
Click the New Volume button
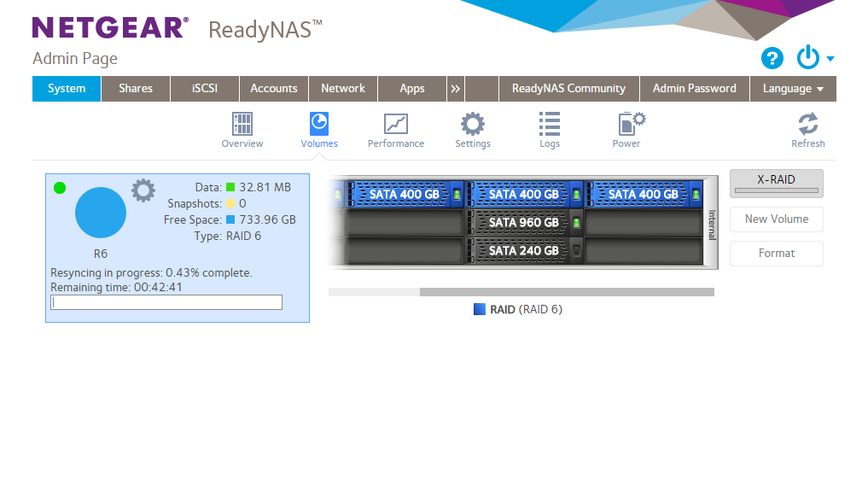coord(776,219)
